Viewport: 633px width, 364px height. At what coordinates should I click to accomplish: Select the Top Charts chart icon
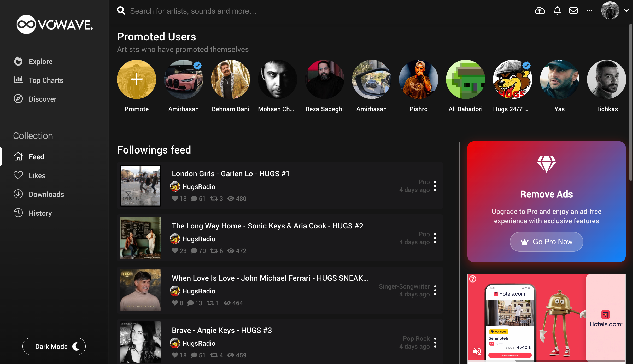pos(18,80)
